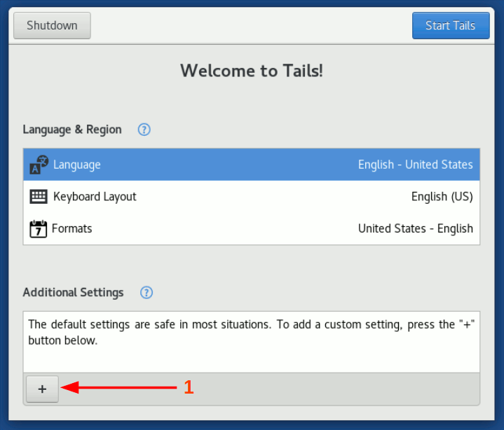Click the Keyboard Layout keyboard icon
504x430 pixels.
(x=39, y=197)
